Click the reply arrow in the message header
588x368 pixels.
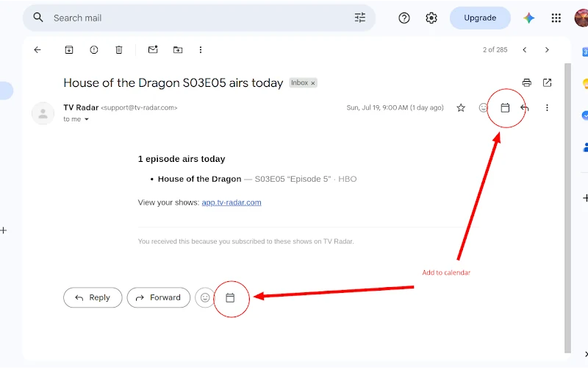(525, 107)
